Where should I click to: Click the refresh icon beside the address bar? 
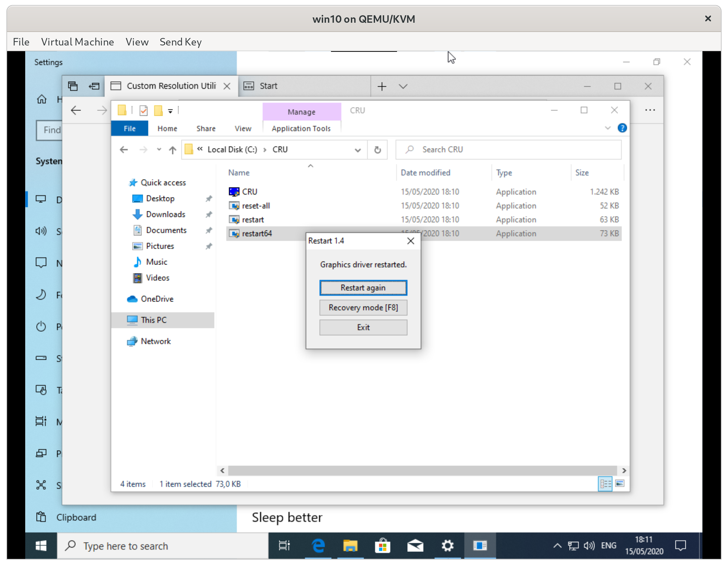[x=377, y=149]
